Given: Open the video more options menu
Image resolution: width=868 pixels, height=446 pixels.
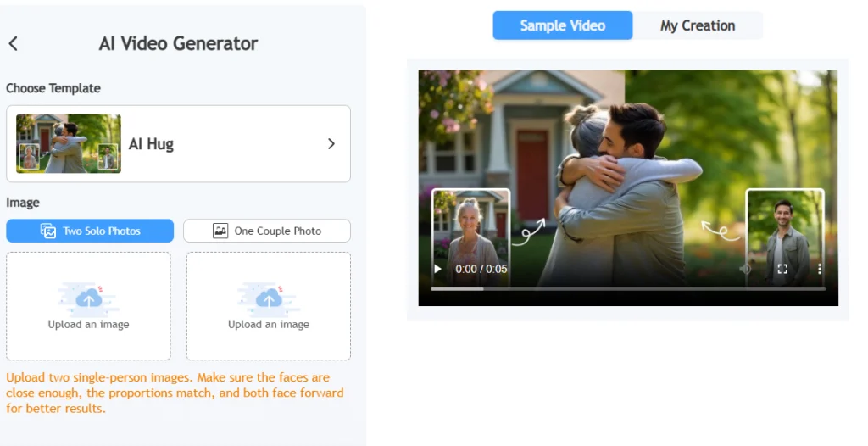Looking at the screenshot, I should pos(820,270).
